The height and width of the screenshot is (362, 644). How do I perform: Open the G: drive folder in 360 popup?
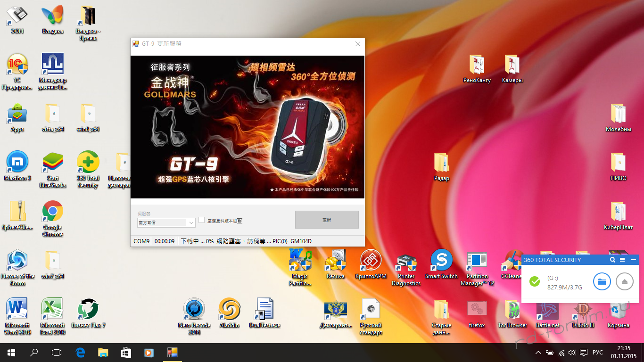(602, 281)
